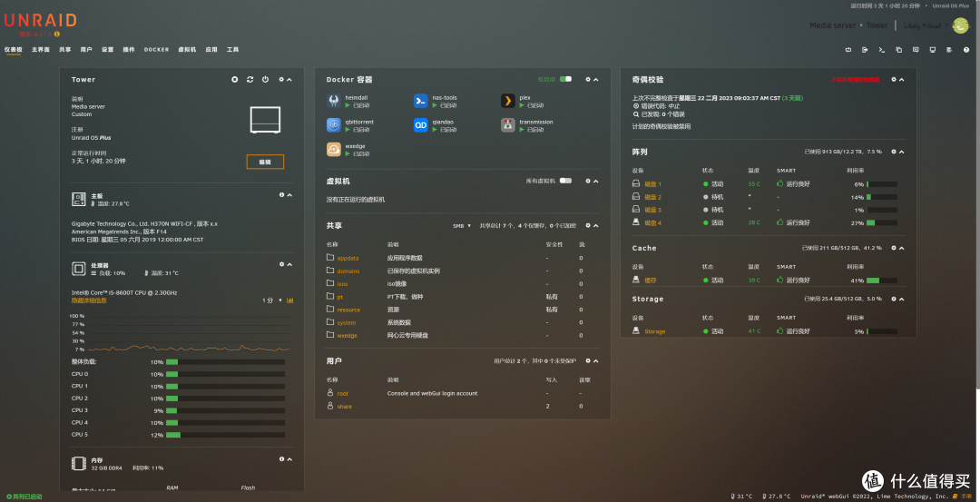
Task: Click the gear icon in Docker 容器 panel
Action: pyautogui.click(x=587, y=79)
